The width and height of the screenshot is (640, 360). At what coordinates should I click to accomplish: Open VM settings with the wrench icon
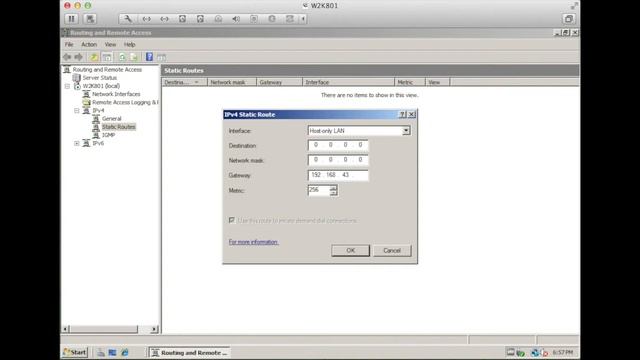(128, 19)
